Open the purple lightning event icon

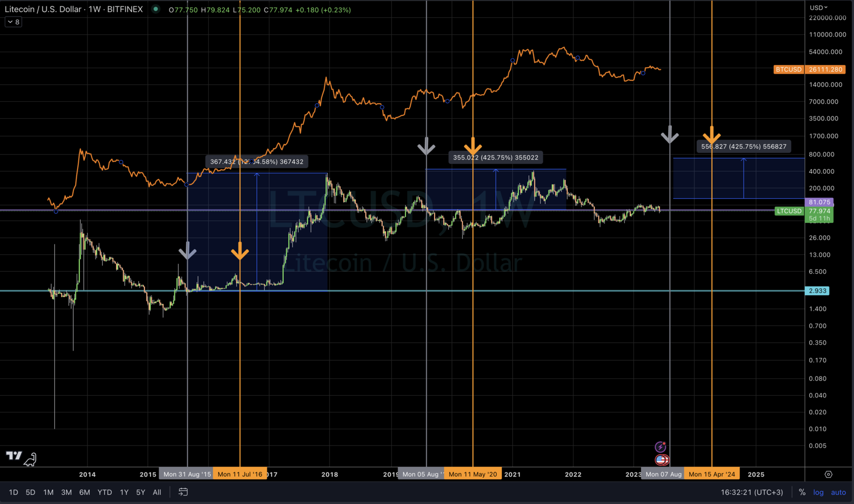(660, 447)
